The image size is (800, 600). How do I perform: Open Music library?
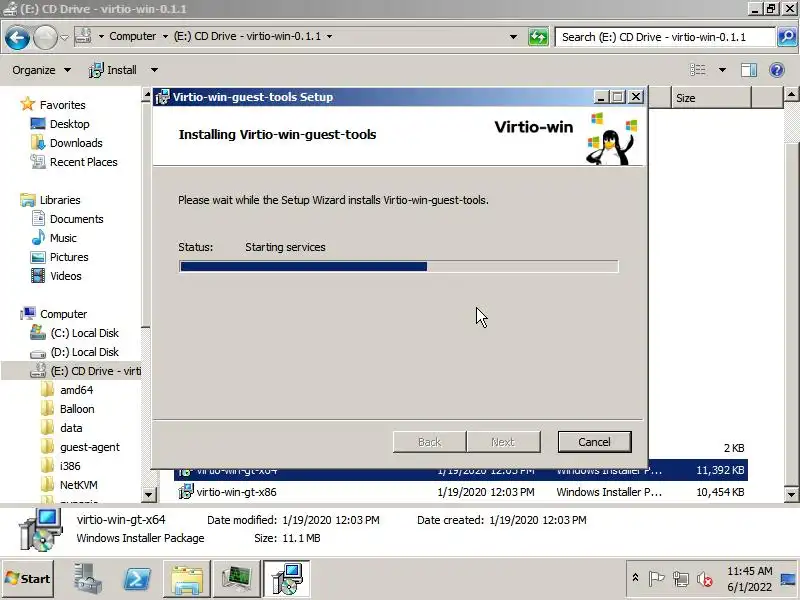(x=63, y=238)
